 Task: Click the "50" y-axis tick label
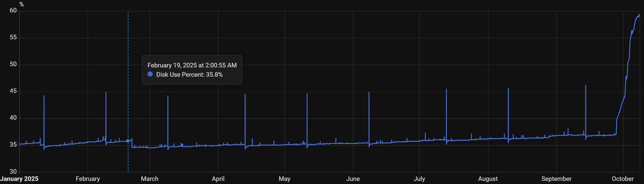pyautogui.click(x=13, y=64)
